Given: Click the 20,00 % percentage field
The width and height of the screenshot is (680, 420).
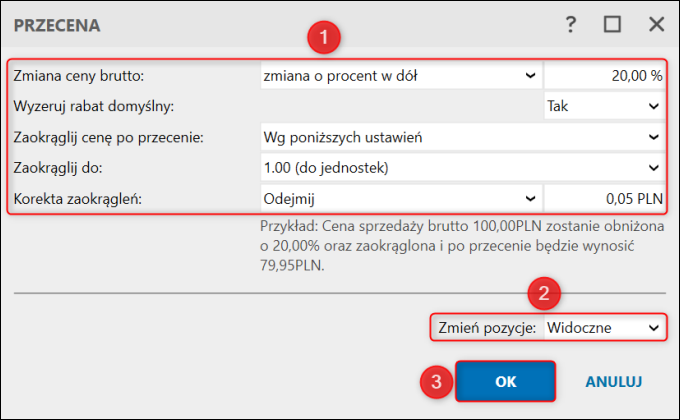Looking at the screenshot, I should pyautogui.click(x=604, y=75).
